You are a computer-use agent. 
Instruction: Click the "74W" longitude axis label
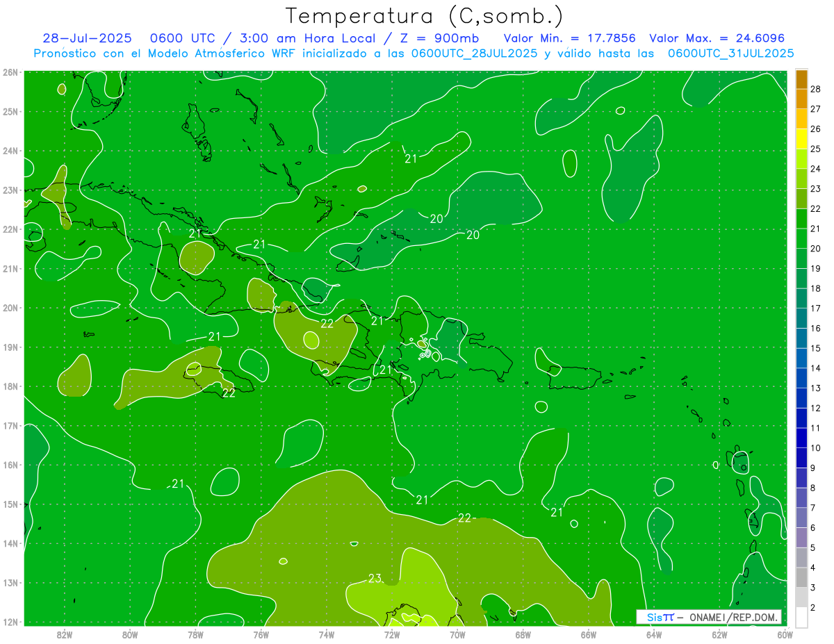[327, 634]
